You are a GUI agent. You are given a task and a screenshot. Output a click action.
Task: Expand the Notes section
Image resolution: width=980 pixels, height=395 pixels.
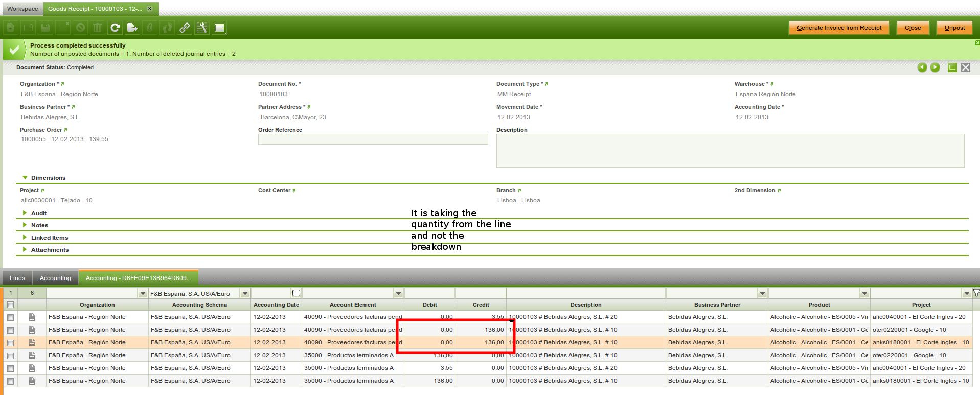[25, 225]
